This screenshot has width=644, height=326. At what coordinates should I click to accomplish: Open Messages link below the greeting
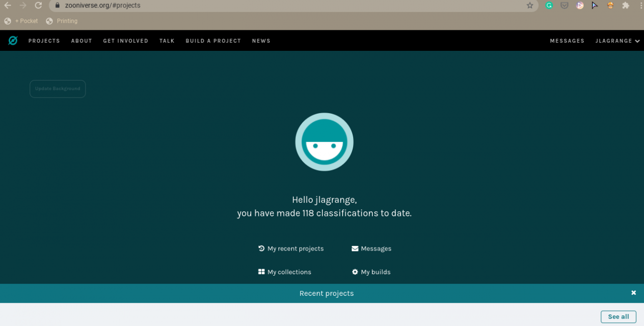click(371, 249)
